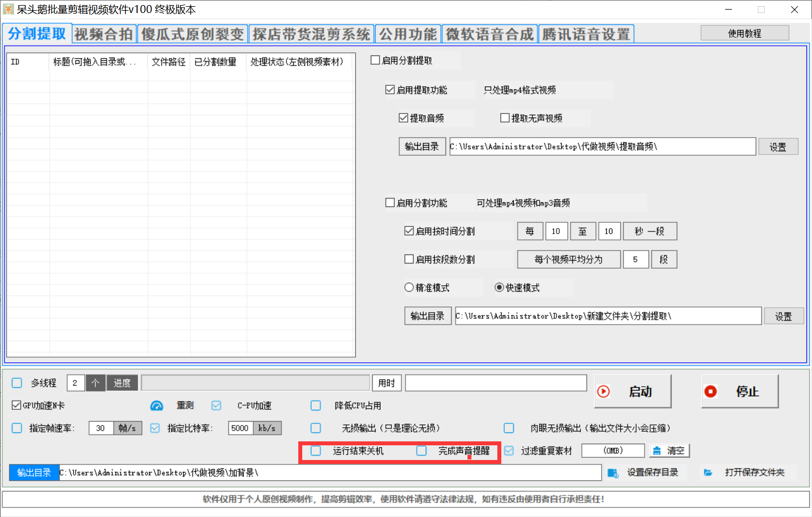Toggle 启用按时间分割 checkbox
Viewport: 812px width, 517px height.
pos(409,231)
